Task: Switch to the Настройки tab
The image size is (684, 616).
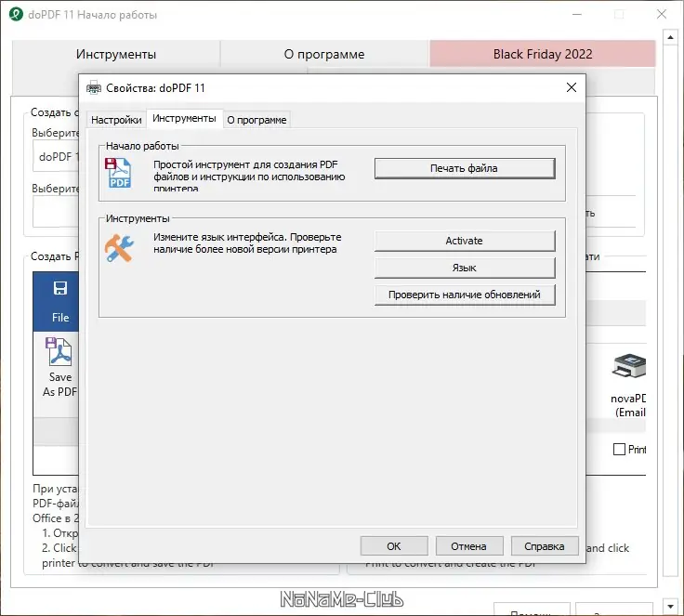Action: tap(116, 120)
